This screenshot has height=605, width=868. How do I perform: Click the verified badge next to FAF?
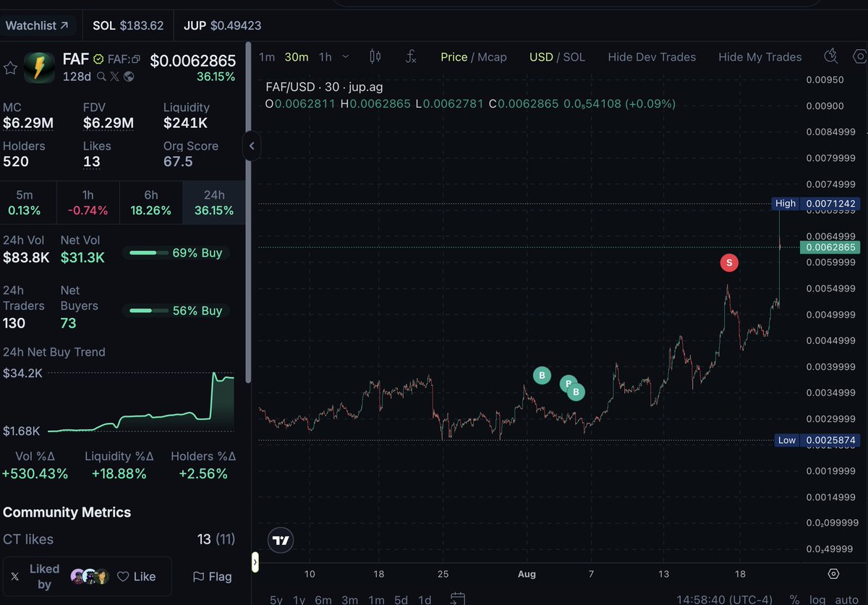click(x=98, y=59)
